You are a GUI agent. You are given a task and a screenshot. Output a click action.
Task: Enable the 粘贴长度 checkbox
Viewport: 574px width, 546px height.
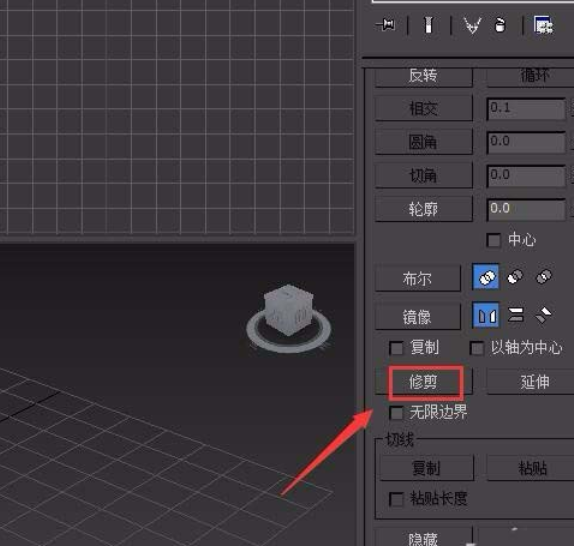click(x=396, y=499)
